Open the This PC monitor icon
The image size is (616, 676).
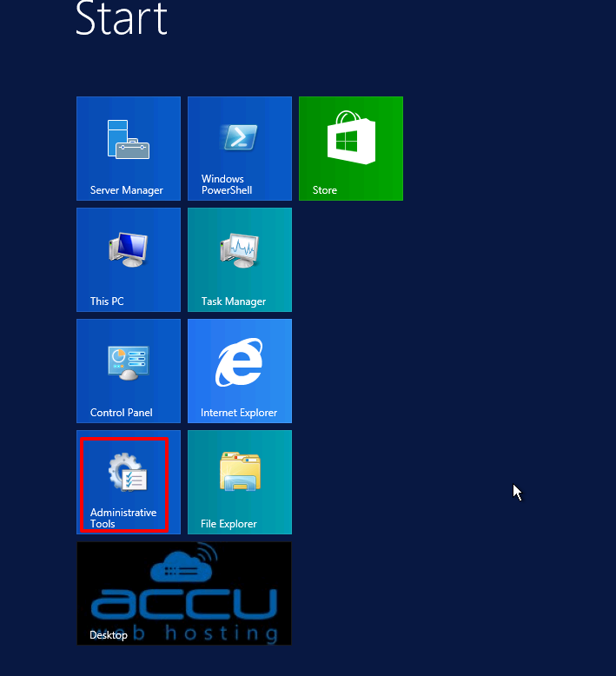129,249
